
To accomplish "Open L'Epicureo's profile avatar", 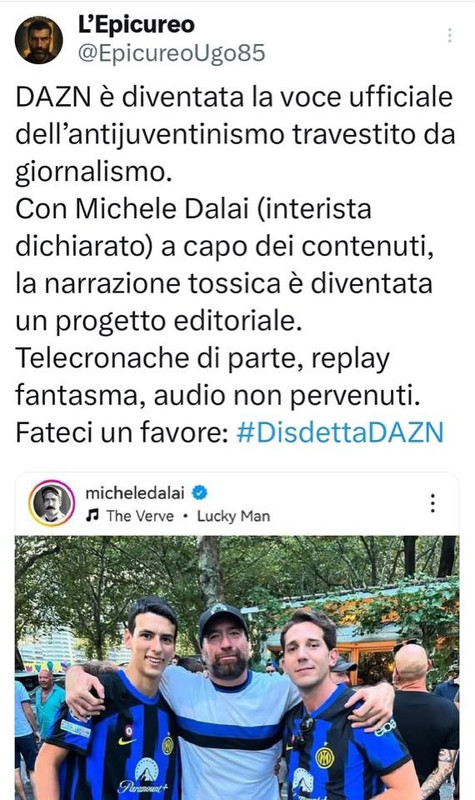I will click(39, 40).
